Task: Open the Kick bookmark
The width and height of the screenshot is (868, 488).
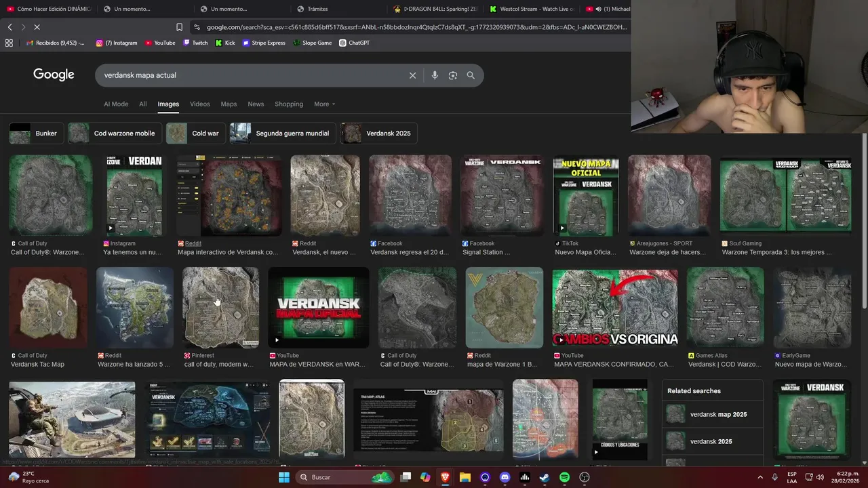Action: point(225,43)
